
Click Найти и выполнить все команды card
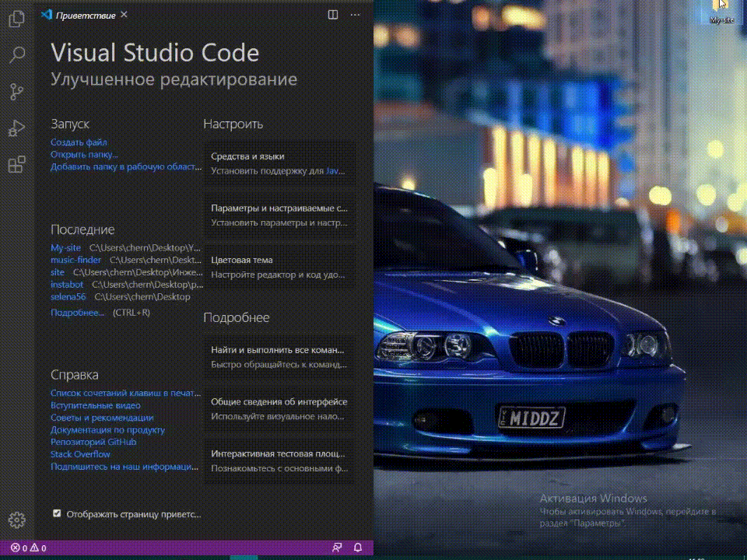[x=280, y=357]
